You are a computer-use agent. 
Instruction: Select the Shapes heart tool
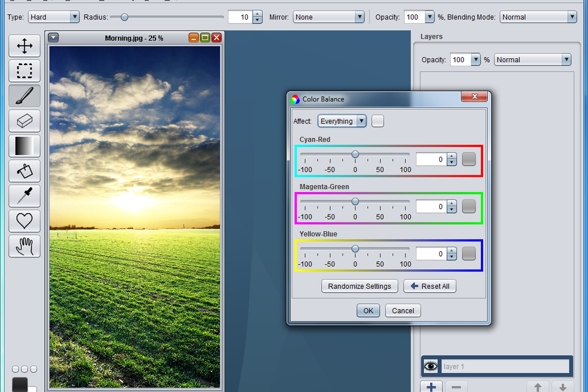(x=24, y=221)
